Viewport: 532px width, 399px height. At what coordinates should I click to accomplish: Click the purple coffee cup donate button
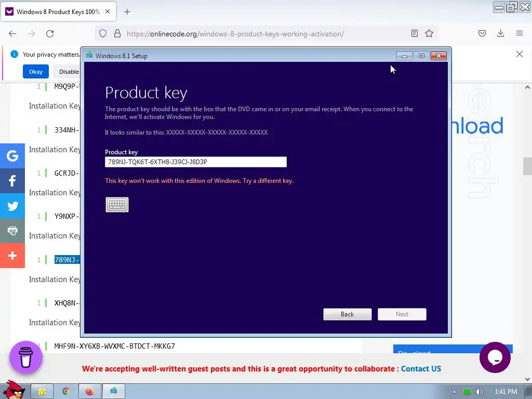click(x=26, y=357)
